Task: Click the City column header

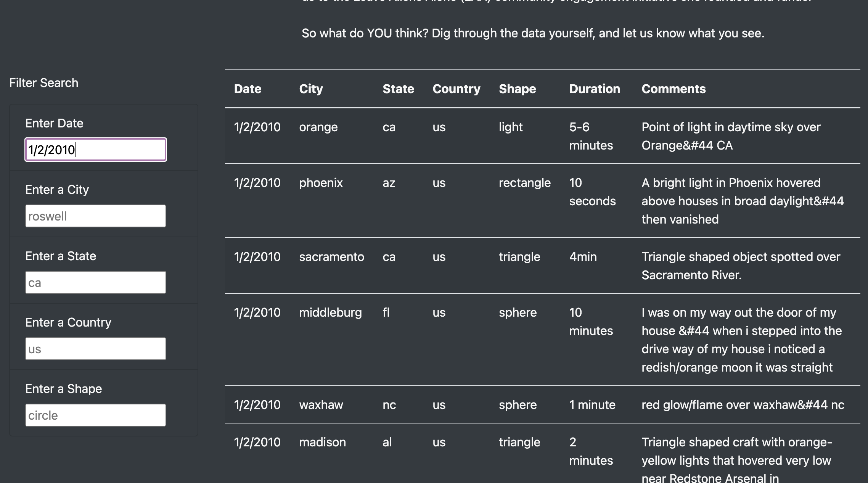Action: click(311, 89)
